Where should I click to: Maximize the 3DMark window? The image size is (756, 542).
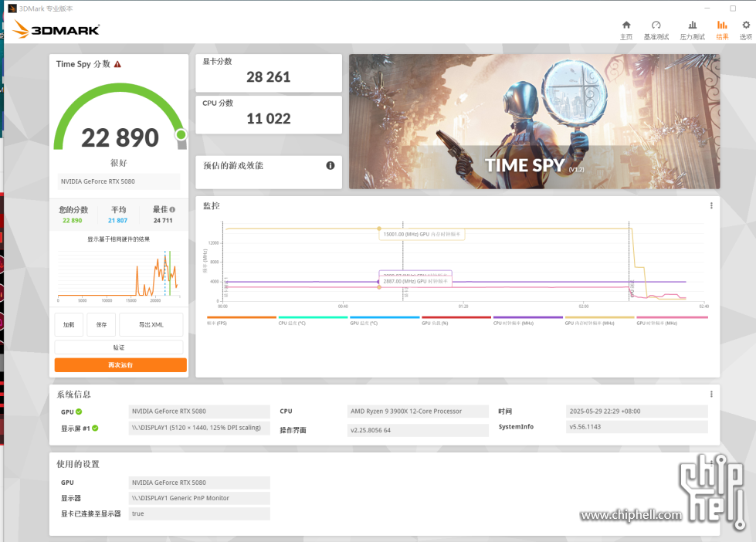click(x=733, y=8)
